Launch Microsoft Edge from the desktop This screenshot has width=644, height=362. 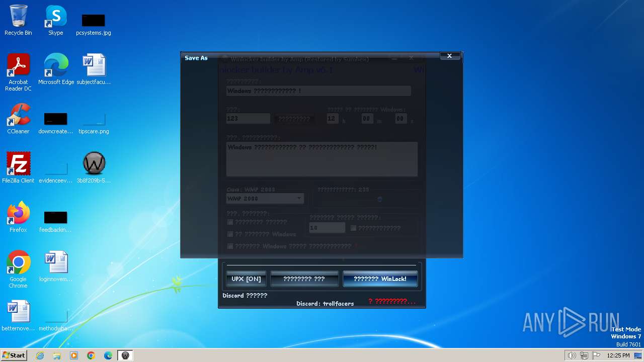pyautogui.click(x=56, y=69)
